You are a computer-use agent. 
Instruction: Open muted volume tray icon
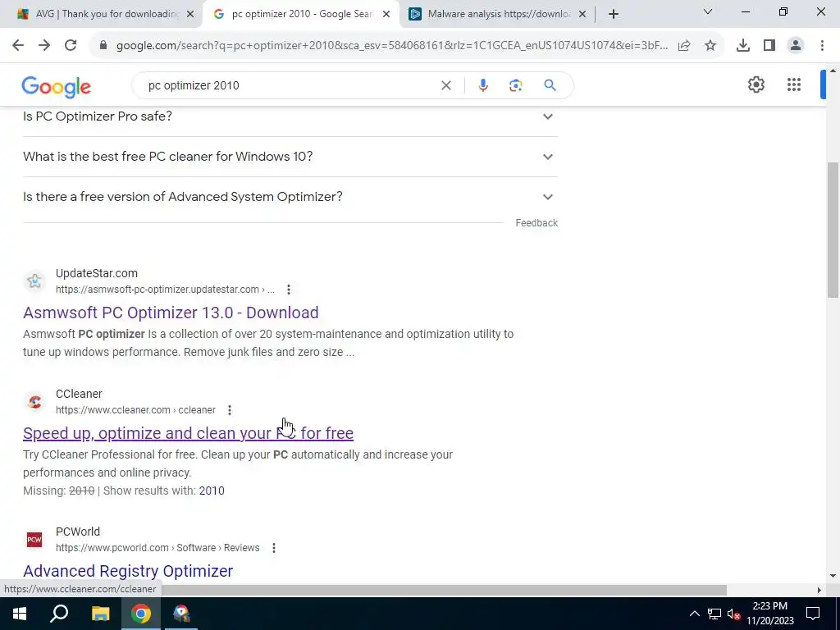tap(734, 614)
